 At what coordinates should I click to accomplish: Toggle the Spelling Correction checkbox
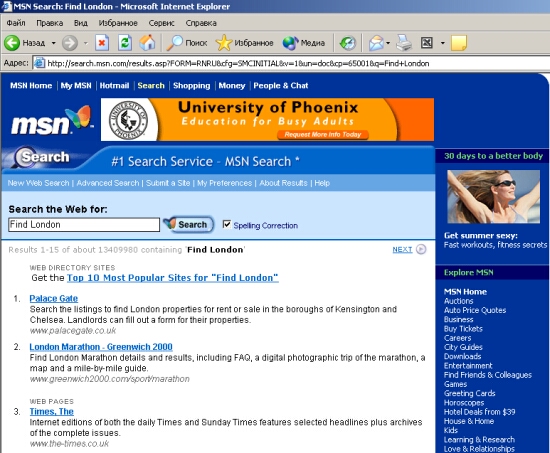227,224
